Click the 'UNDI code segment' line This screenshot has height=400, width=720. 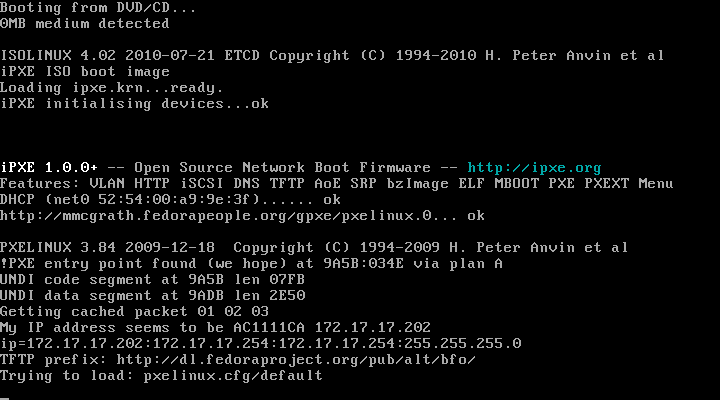[152, 280]
